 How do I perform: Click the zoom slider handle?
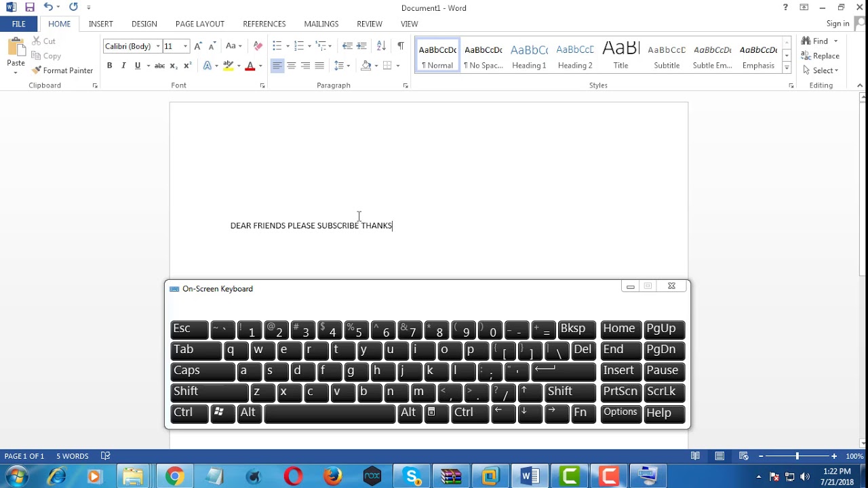coord(797,456)
